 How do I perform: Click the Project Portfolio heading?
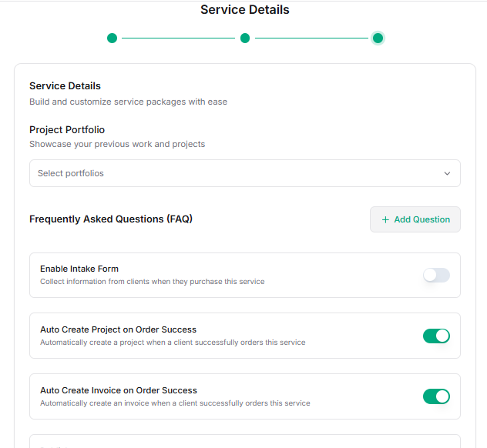pos(67,129)
